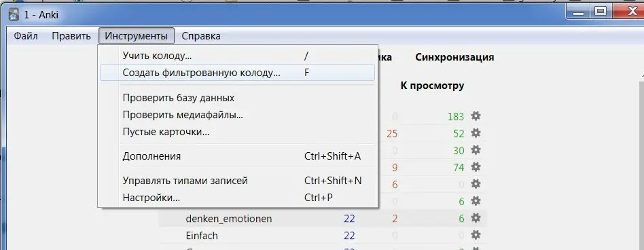Image resolution: width=644 pixels, height=250 pixels.
Task: Open gear options for the 183 row
Action: pyautogui.click(x=476, y=116)
